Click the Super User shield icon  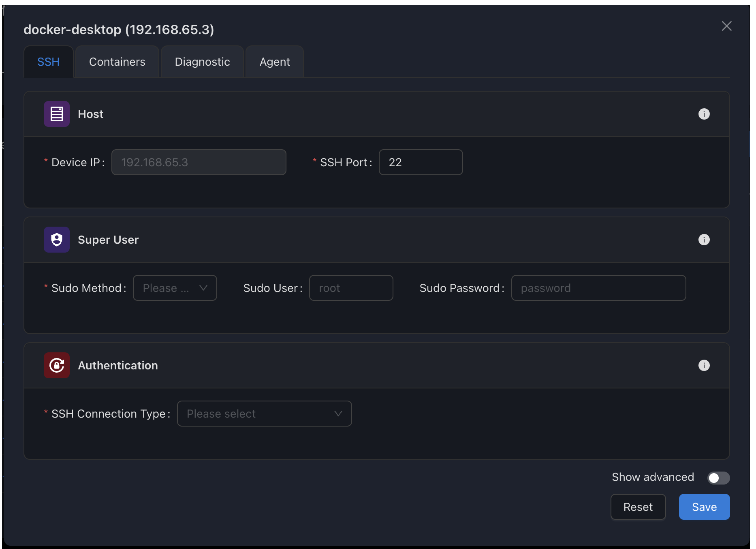(x=57, y=240)
